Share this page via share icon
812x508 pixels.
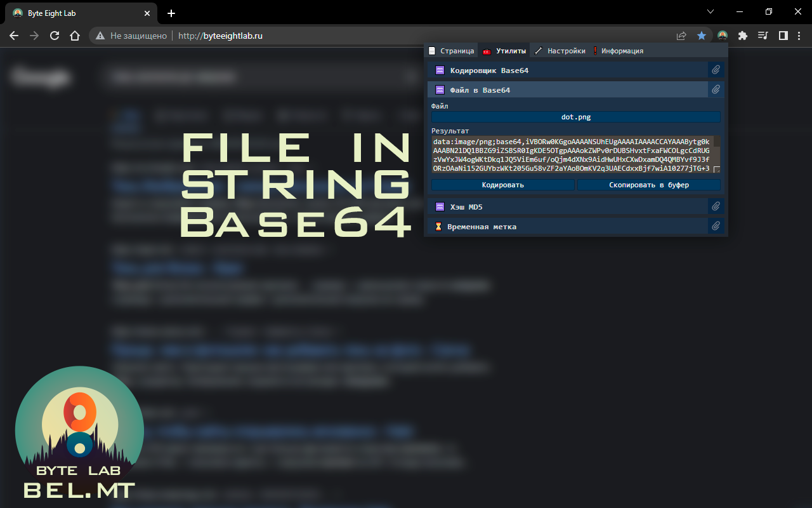tap(681, 36)
